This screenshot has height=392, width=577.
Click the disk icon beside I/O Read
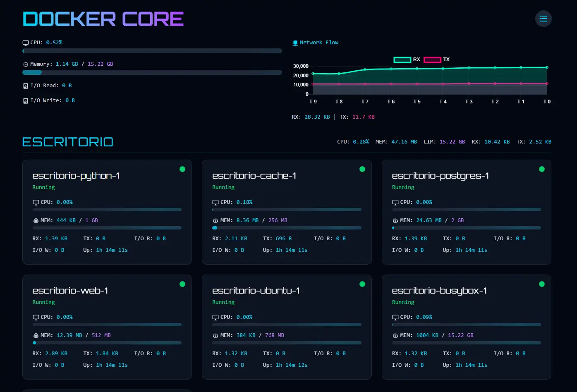click(x=25, y=85)
